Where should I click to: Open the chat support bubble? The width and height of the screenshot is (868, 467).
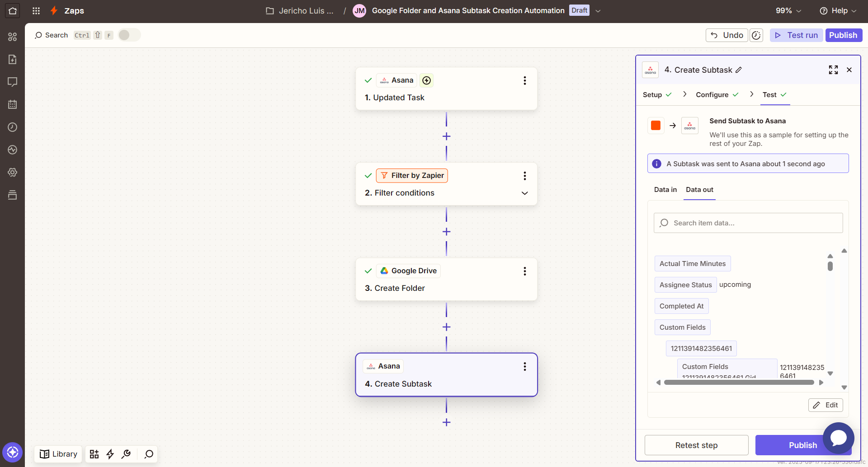(838, 438)
